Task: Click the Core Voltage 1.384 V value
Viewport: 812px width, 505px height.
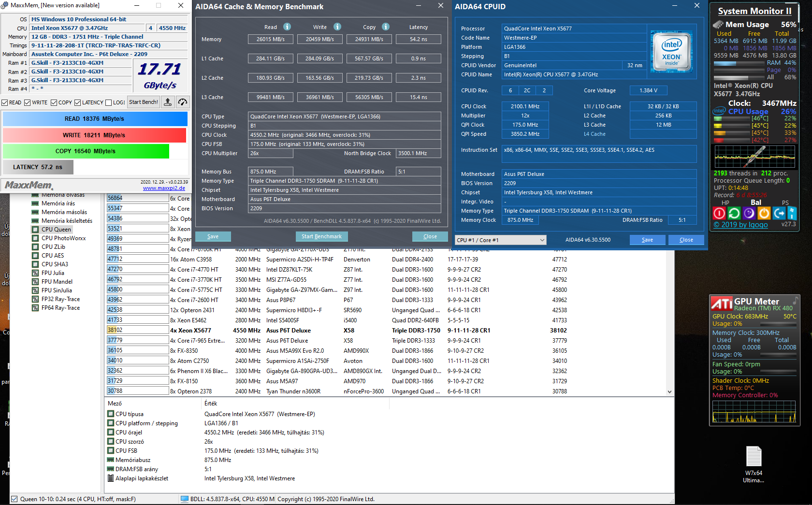Action: tap(648, 90)
